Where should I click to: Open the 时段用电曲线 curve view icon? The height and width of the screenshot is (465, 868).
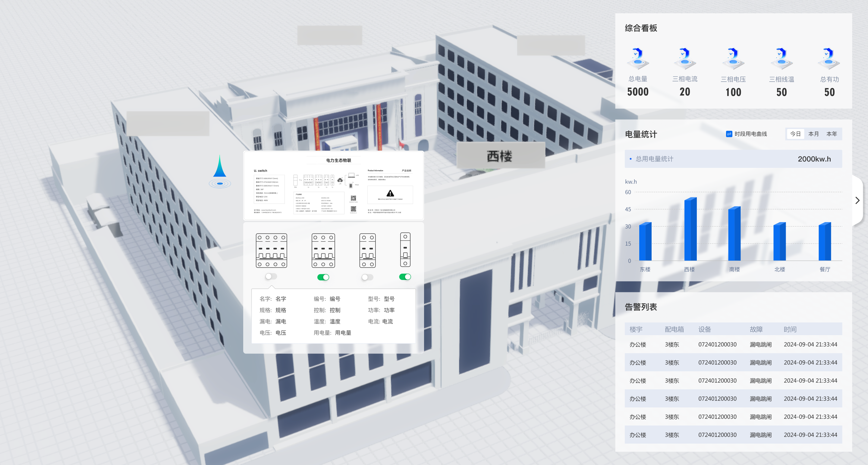coord(728,134)
